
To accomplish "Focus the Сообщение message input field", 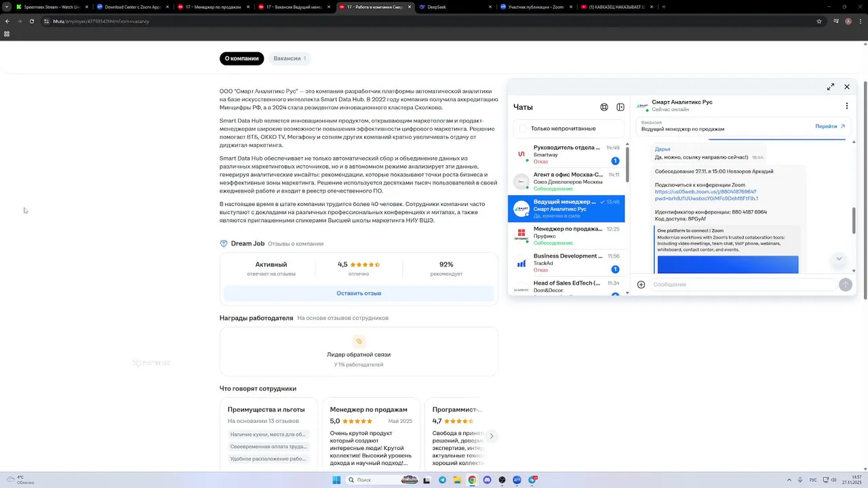I will [742, 285].
